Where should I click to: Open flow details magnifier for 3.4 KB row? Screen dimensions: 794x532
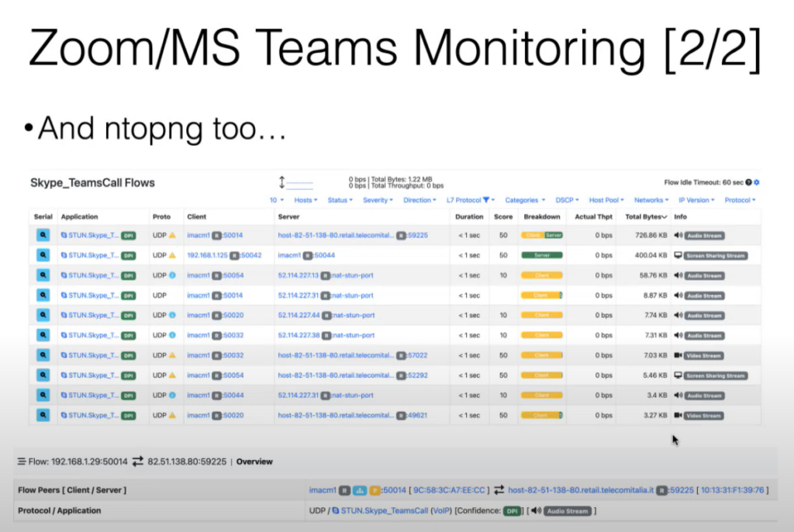pyautogui.click(x=43, y=396)
